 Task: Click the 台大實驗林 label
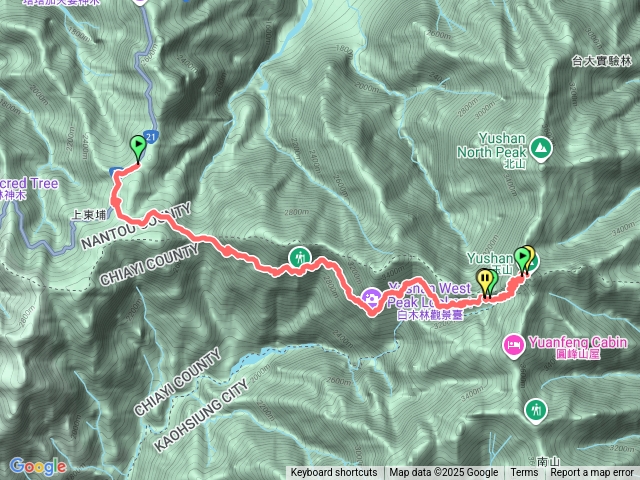click(x=602, y=61)
